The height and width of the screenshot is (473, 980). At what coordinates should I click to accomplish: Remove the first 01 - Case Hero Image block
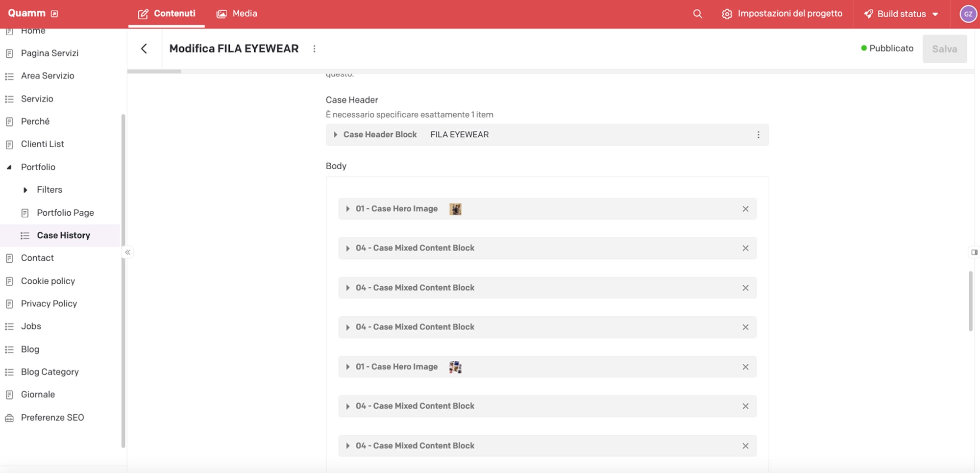click(x=745, y=209)
